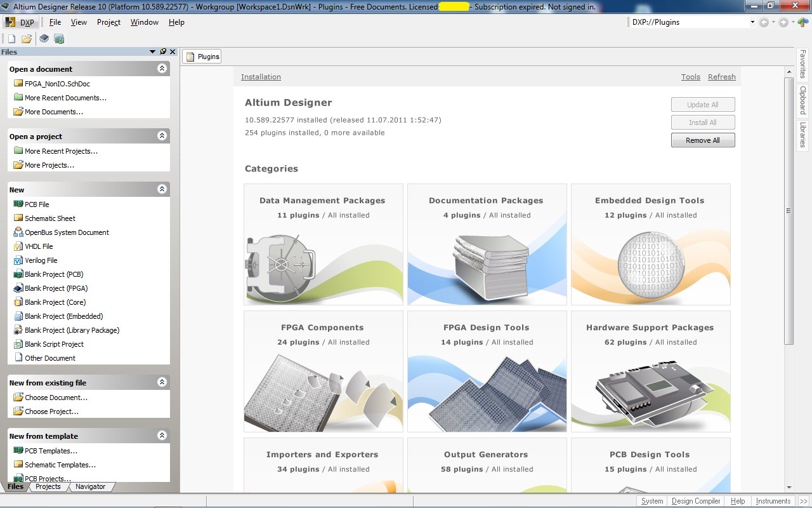
Task: Create a new Schematic Sheet
Action: [45, 218]
